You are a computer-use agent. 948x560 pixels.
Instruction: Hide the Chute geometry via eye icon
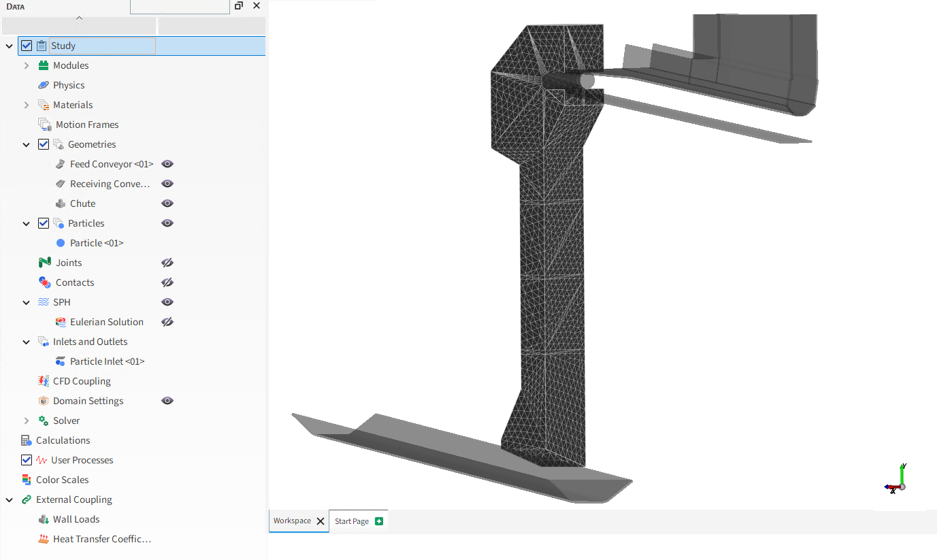(x=167, y=203)
